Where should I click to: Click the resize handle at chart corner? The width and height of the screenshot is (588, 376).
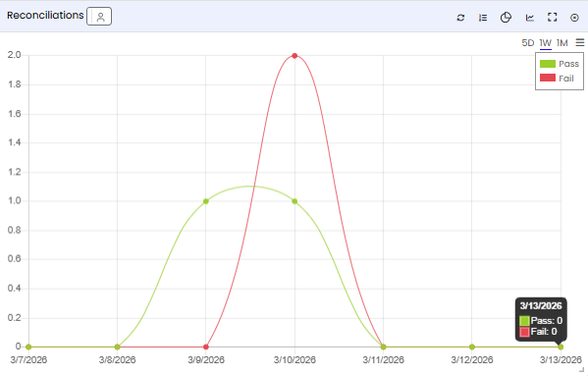pos(582,370)
